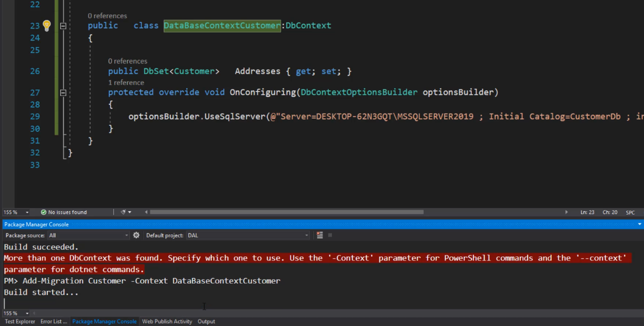Select the Package Manager Console tab

(x=104, y=322)
